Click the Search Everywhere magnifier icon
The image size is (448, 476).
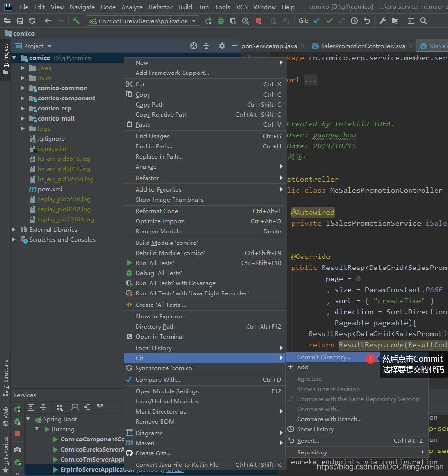(423, 21)
